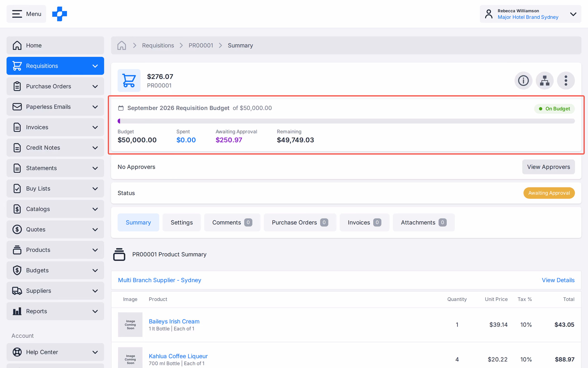588x368 pixels.
Task: Open the Multi Branch Supplier - Sydney link
Action: coord(159,280)
